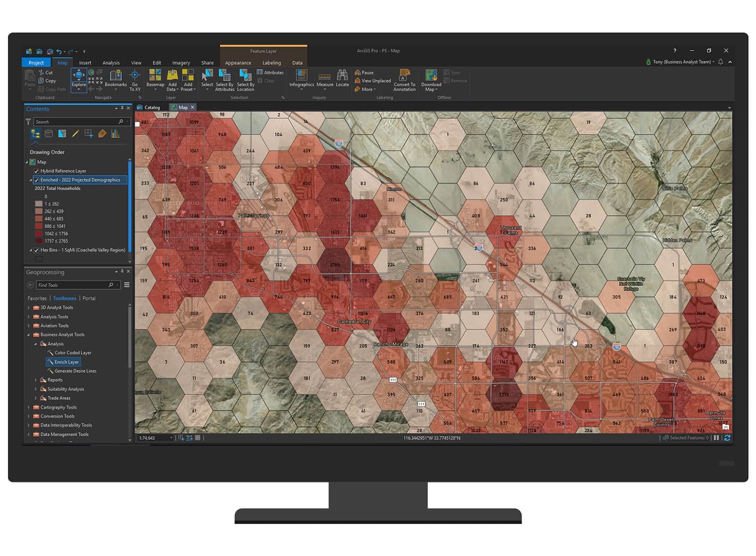
Task: Switch Contents to List By Data Source
Action: 48,134
